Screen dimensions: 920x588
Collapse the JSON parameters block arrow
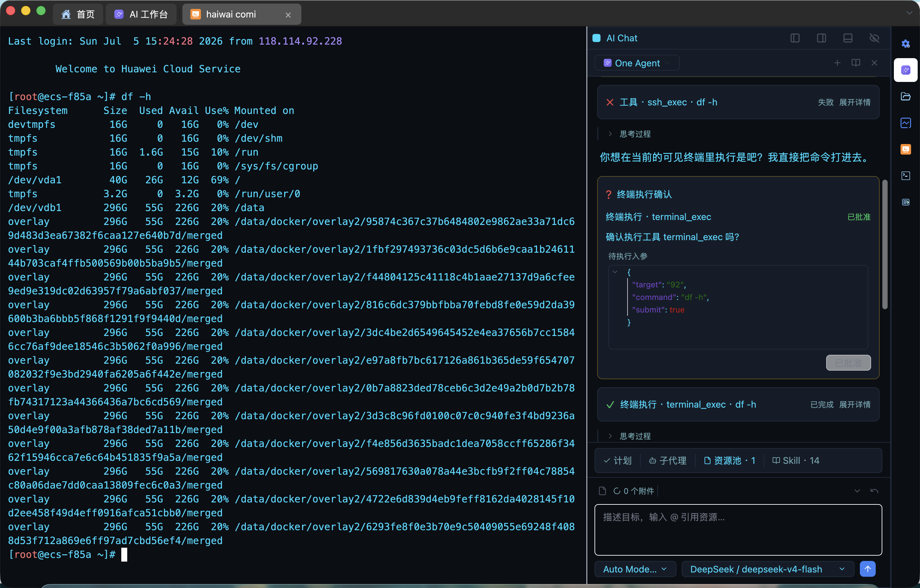(x=615, y=272)
